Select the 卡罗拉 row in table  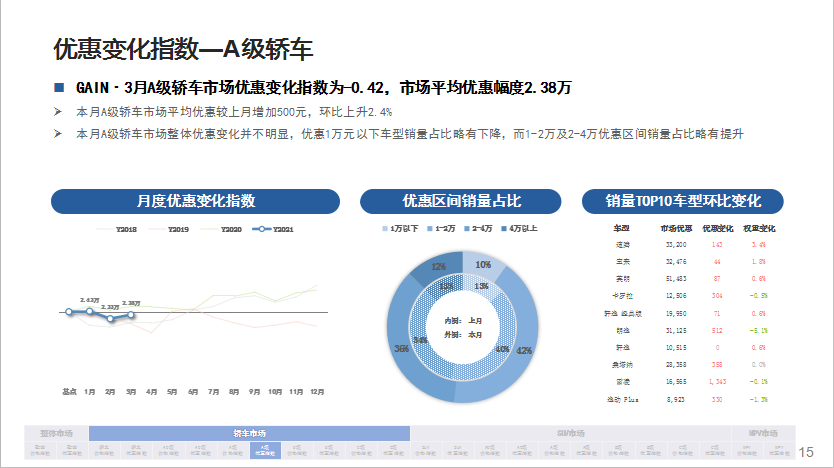pyautogui.click(x=623, y=295)
